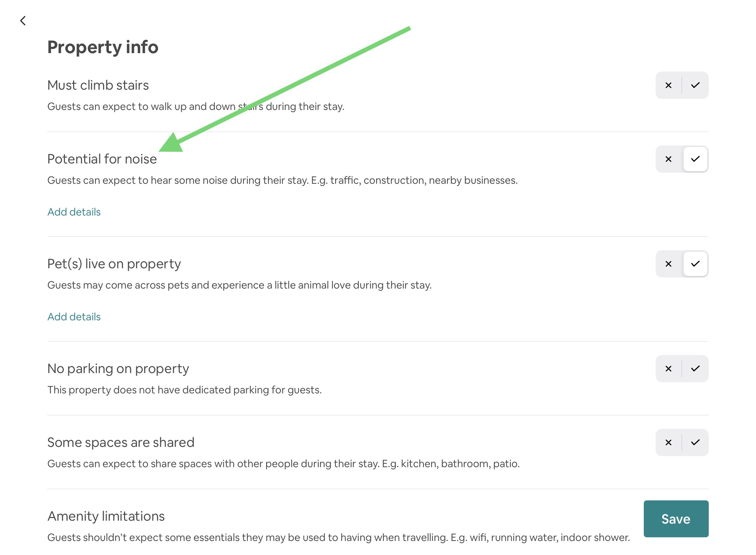756x555 pixels.
Task: Click the checkmark for Pet(s) live on property
Action: pyautogui.click(x=695, y=264)
